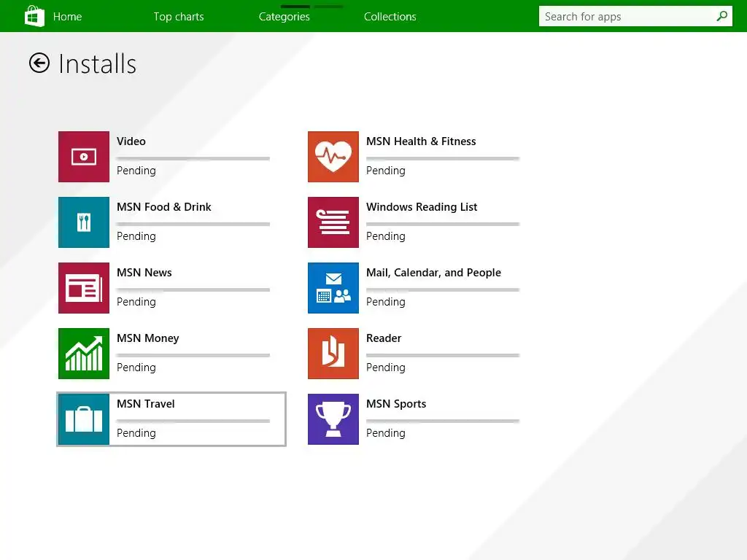Click the Video progress bar
Image resolution: width=747 pixels, height=560 pixels.
coord(193,158)
